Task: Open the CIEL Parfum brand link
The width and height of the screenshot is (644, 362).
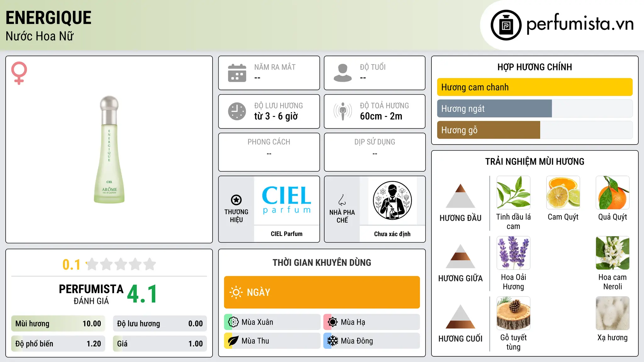Action: coord(286,234)
